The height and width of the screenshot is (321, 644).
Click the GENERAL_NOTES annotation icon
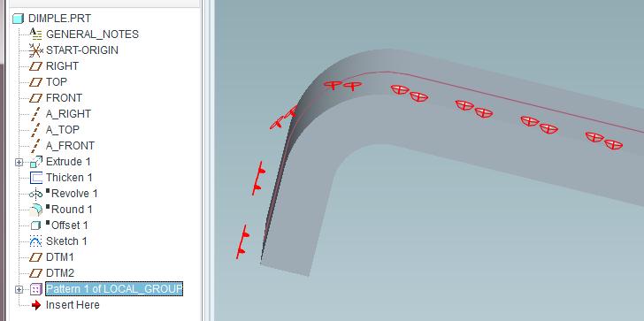click(36, 34)
